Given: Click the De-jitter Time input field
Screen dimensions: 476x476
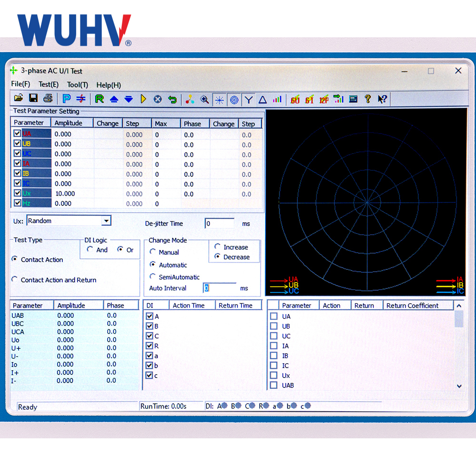Looking at the screenshot, I should tap(219, 223).
